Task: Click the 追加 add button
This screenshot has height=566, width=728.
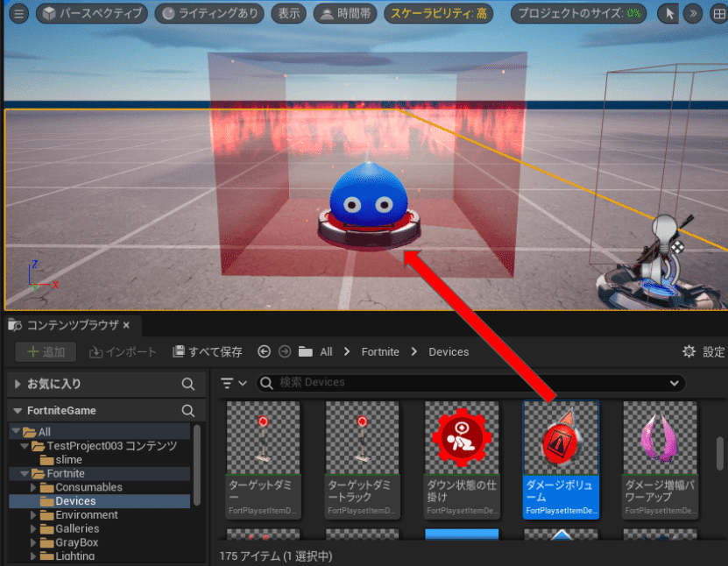Action: [x=46, y=352]
